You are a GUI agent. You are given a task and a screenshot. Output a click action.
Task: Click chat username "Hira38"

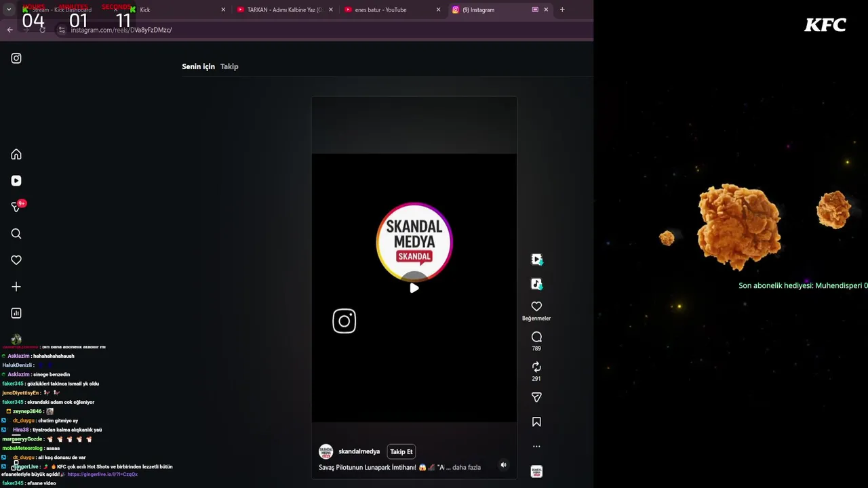pyautogui.click(x=21, y=430)
